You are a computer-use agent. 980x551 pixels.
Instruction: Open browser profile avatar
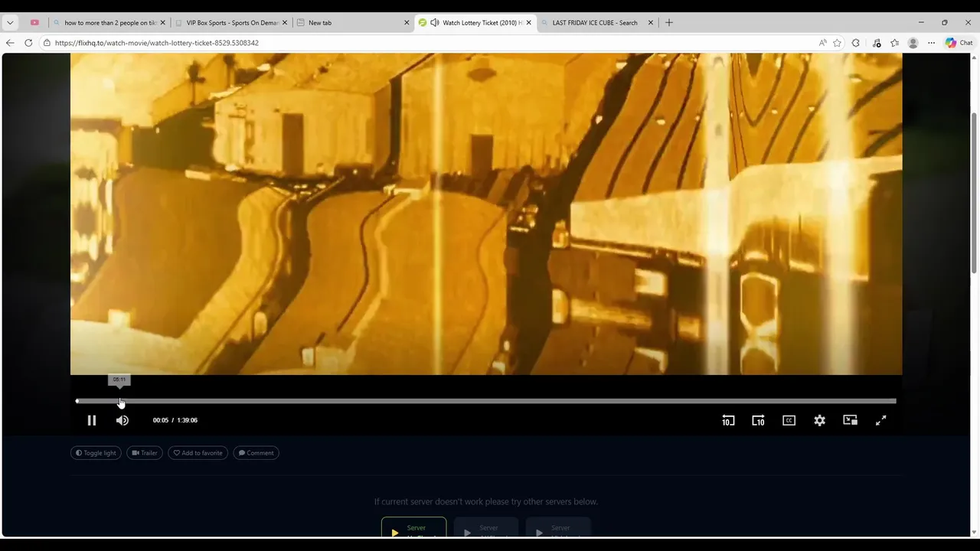point(913,43)
